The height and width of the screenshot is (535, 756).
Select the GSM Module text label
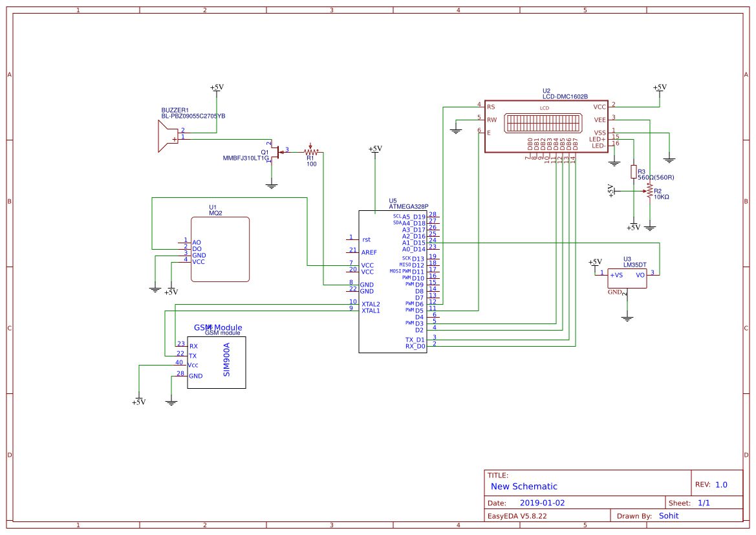click(x=217, y=327)
